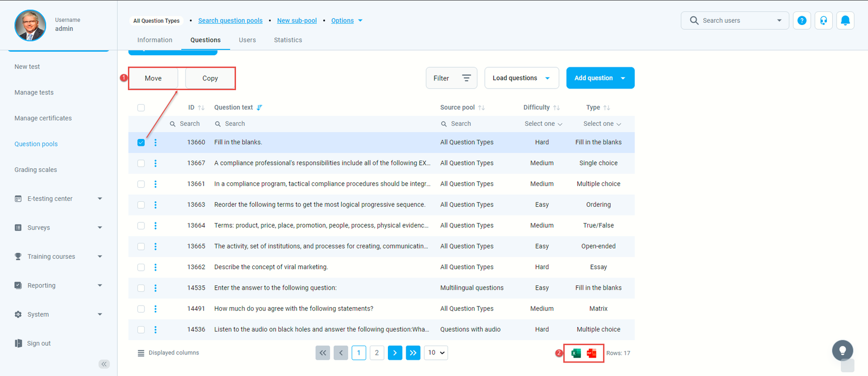Open the support headset icon
868x376 pixels.
point(823,21)
